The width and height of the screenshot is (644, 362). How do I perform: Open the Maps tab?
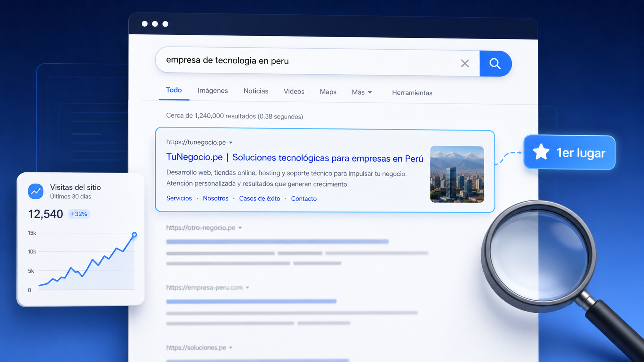click(x=328, y=92)
